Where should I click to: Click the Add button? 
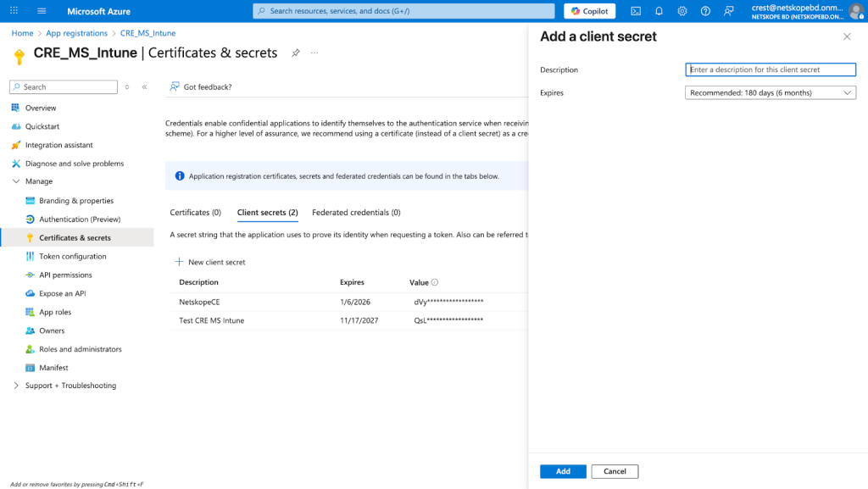tap(563, 471)
